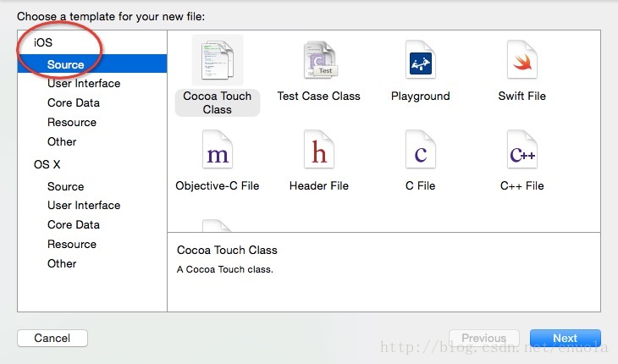Image resolution: width=618 pixels, height=364 pixels.
Task: Click the "A Cocoa Touch class." description text
Action: point(224,269)
